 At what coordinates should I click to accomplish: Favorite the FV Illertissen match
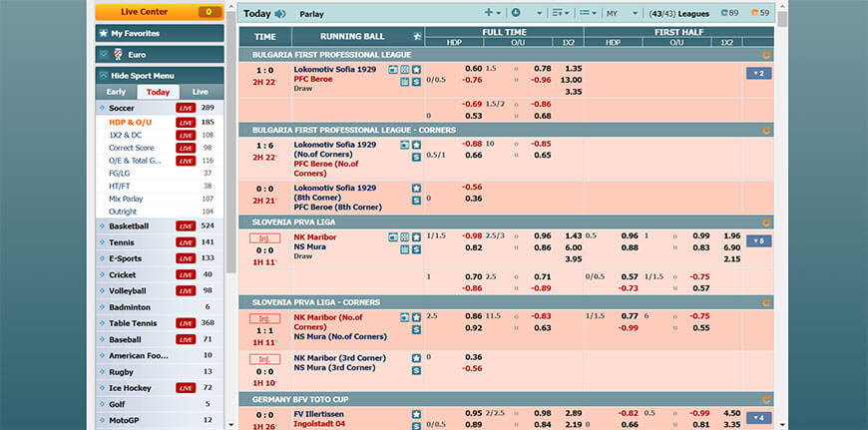[416, 414]
